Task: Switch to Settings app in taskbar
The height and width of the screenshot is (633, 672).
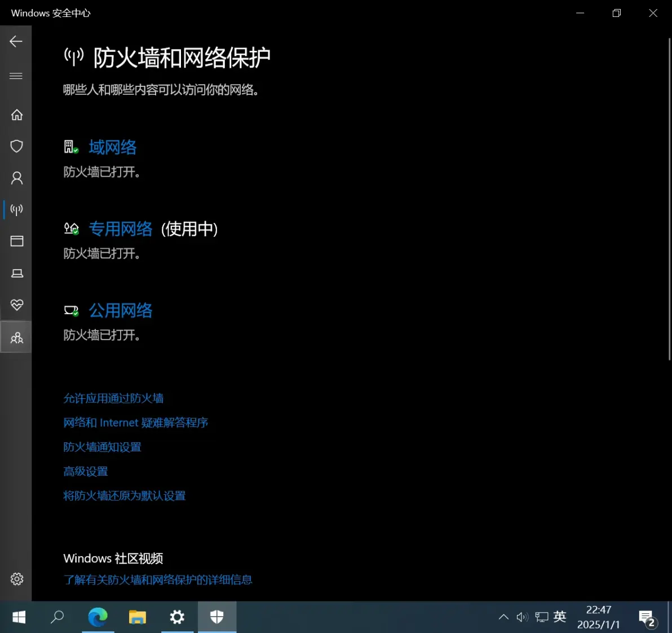Action: 177,617
